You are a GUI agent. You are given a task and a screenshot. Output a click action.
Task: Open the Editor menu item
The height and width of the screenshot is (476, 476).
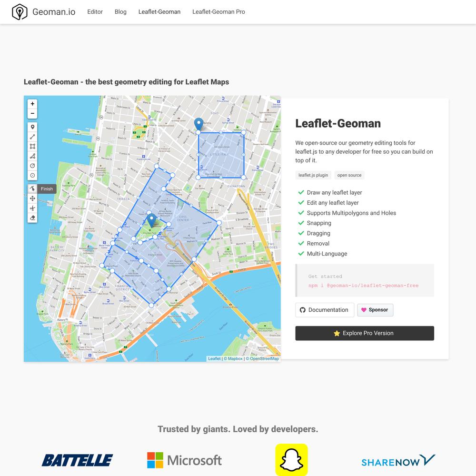point(95,12)
